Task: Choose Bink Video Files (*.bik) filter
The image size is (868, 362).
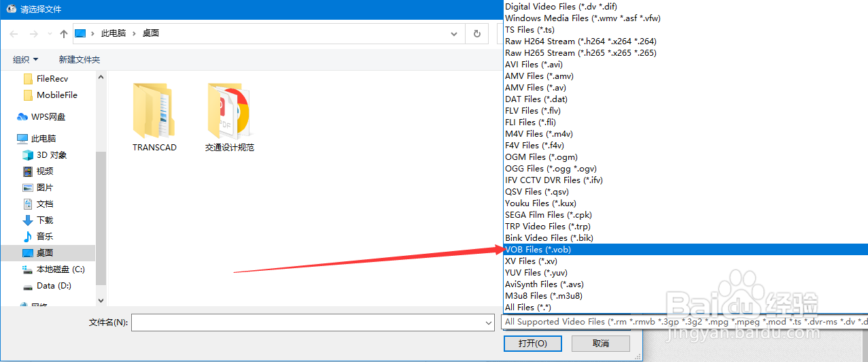Action: [x=686, y=237]
